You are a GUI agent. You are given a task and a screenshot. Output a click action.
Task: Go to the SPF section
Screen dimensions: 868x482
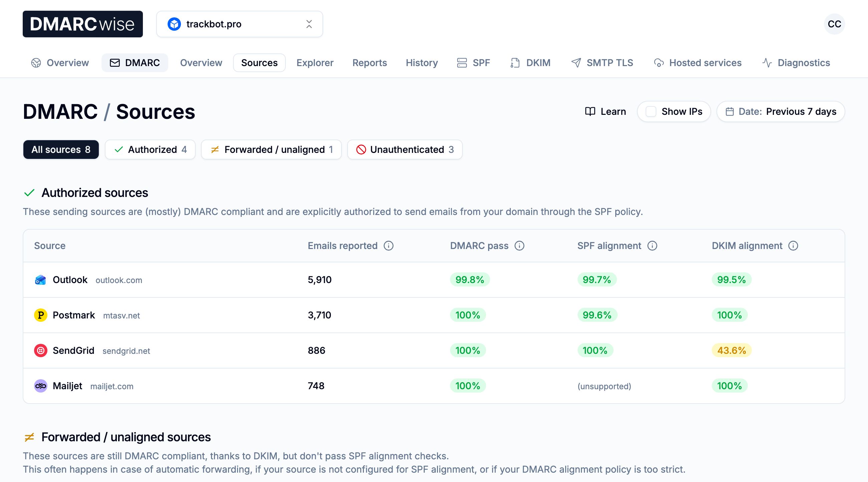point(473,63)
